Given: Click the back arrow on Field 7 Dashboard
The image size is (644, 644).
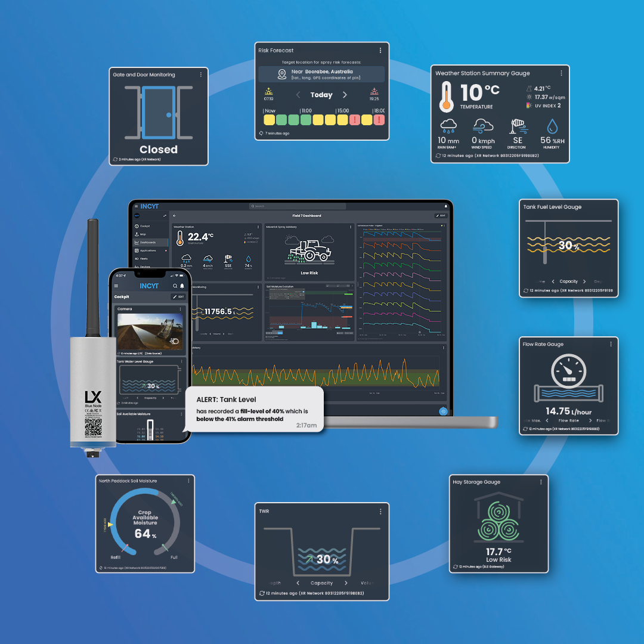Looking at the screenshot, I should point(174,215).
